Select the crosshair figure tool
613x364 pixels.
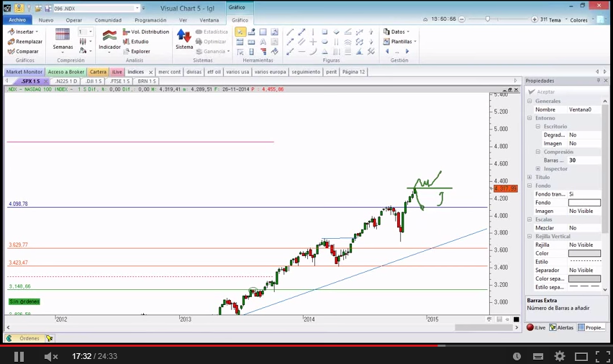tap(313, 42)
